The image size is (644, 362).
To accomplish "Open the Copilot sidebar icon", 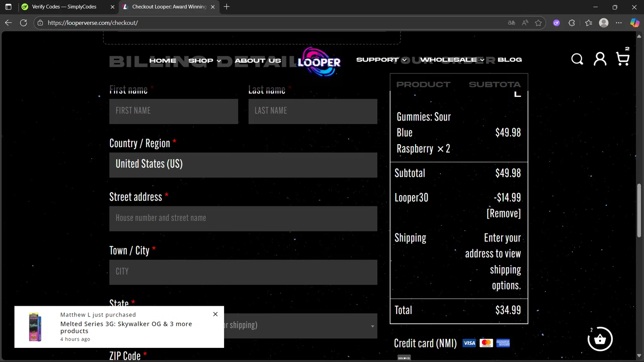I will coord(635,23).
